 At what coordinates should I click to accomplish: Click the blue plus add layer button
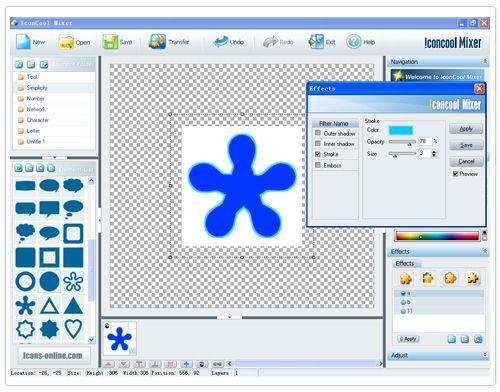coord(187,364)
